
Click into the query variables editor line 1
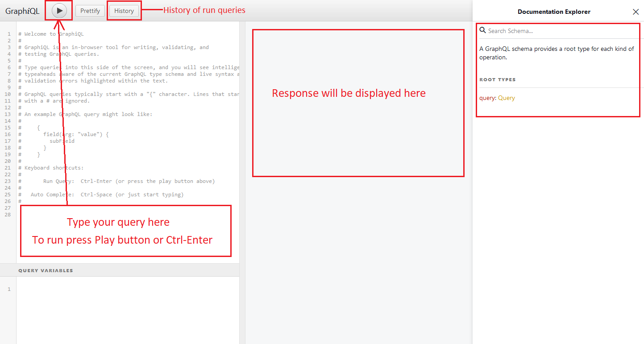point(128,289)
